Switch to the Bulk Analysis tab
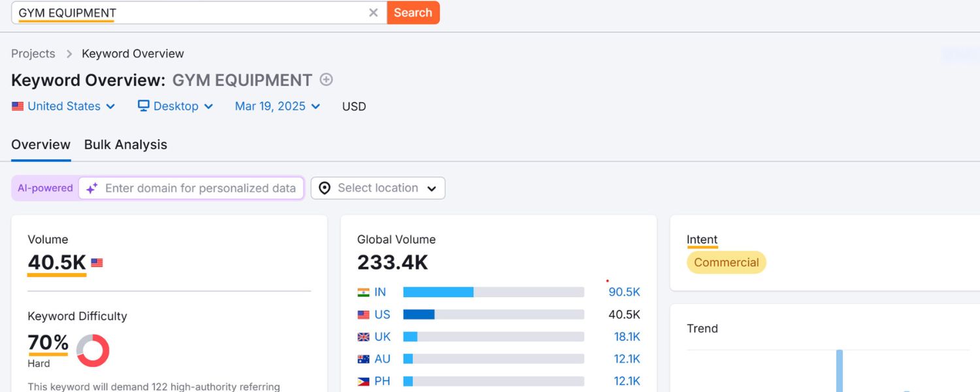Image resolution: width=980 pixels, height=392 pixels. click(x=125, y=144)
